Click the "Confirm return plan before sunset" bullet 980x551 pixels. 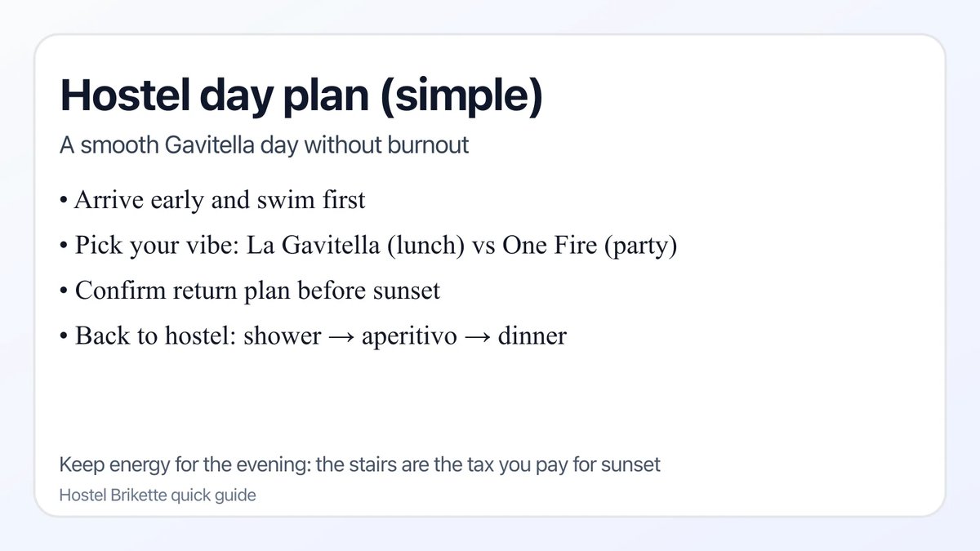pos(257,291)
